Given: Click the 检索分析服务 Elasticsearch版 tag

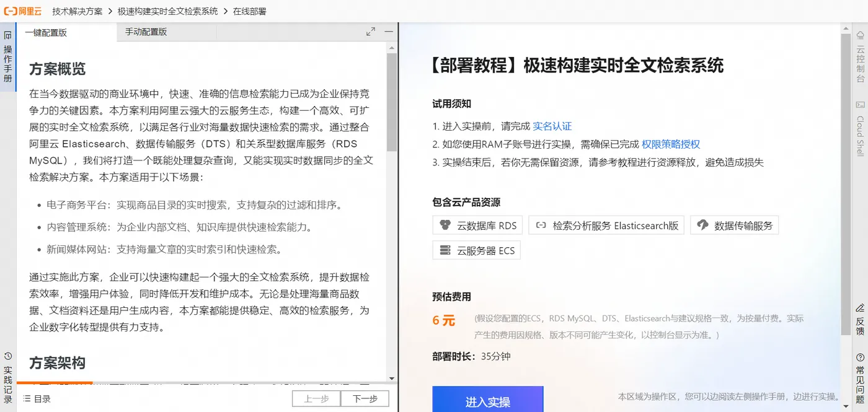Looking at the screenshot, I should 606,225.
